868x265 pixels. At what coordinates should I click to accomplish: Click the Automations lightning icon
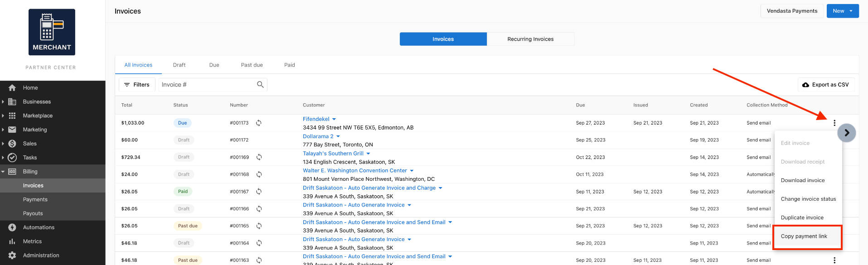[12, 227]
